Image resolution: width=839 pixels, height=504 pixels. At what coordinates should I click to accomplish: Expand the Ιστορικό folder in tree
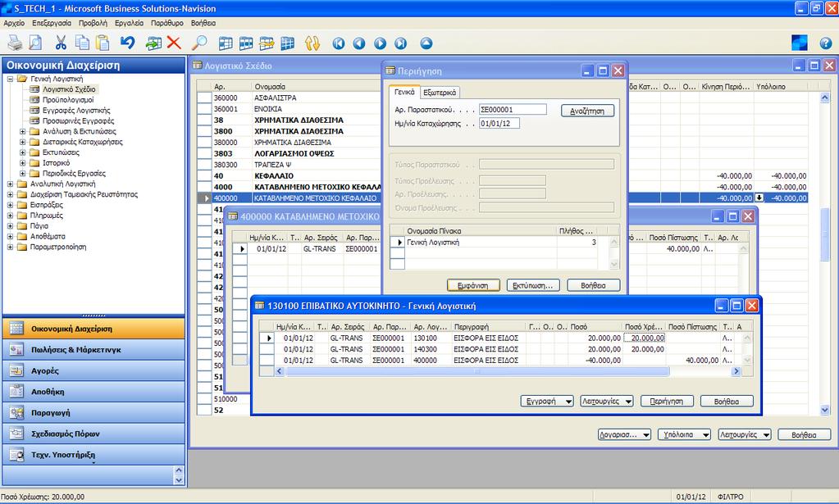[x=22, y=163]
